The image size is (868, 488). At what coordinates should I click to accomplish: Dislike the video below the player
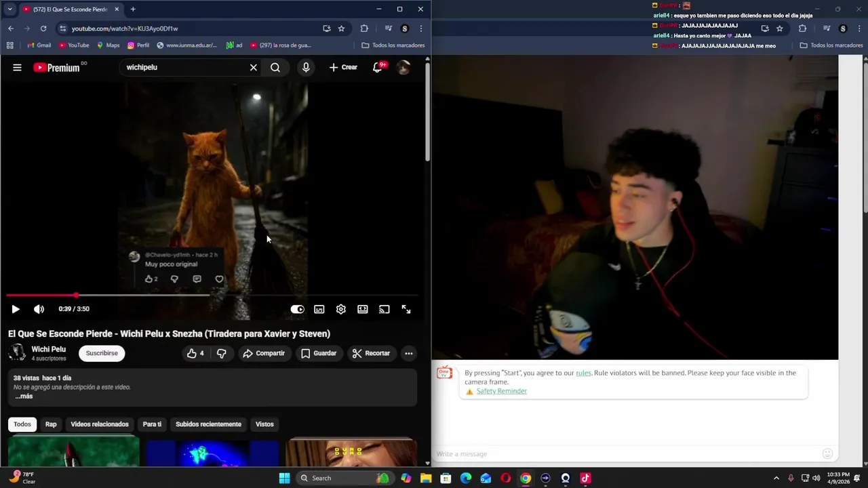click(x=221, y=353)
